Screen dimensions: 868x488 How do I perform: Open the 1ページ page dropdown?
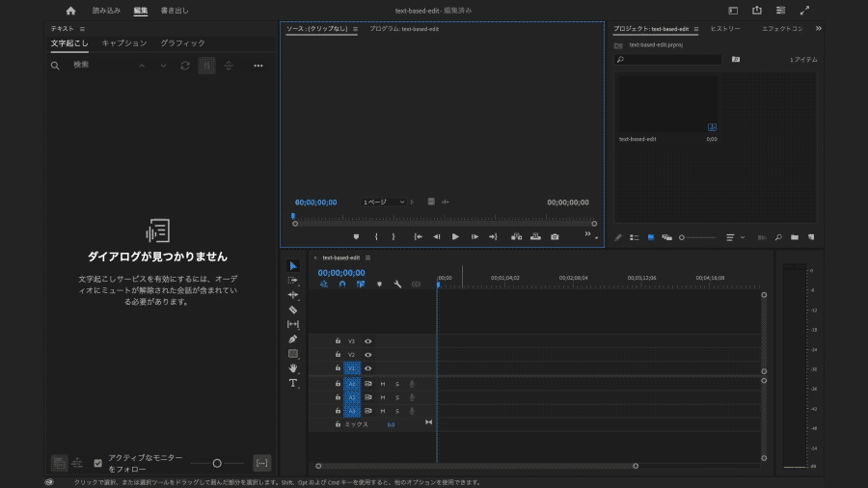[x=383, y=202]
